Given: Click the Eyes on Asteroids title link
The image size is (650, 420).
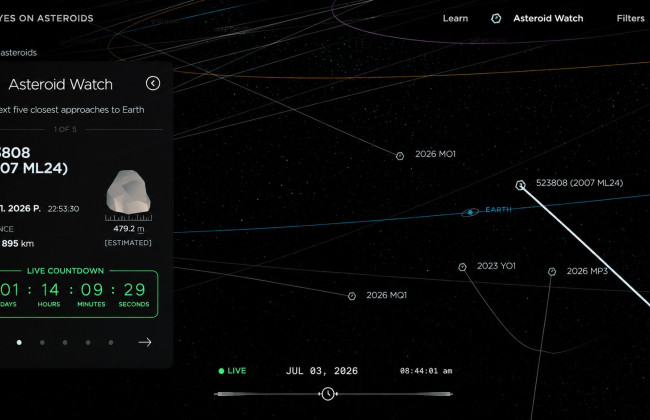Looking at the screenshot, I should 46,18.
